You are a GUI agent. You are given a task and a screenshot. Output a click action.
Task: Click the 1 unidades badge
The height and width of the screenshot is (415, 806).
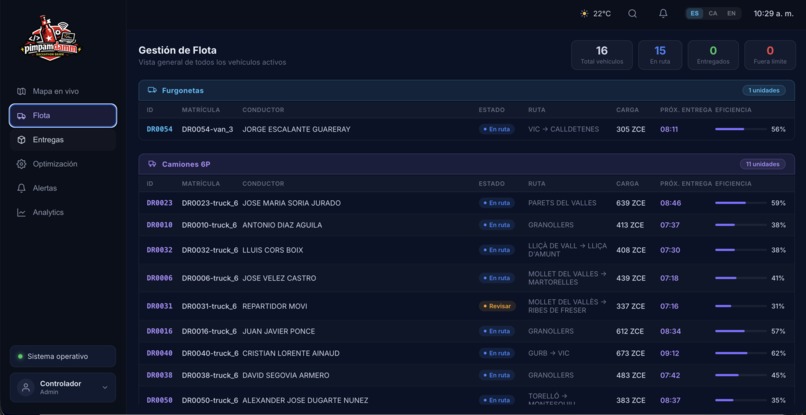coord(763,90)
